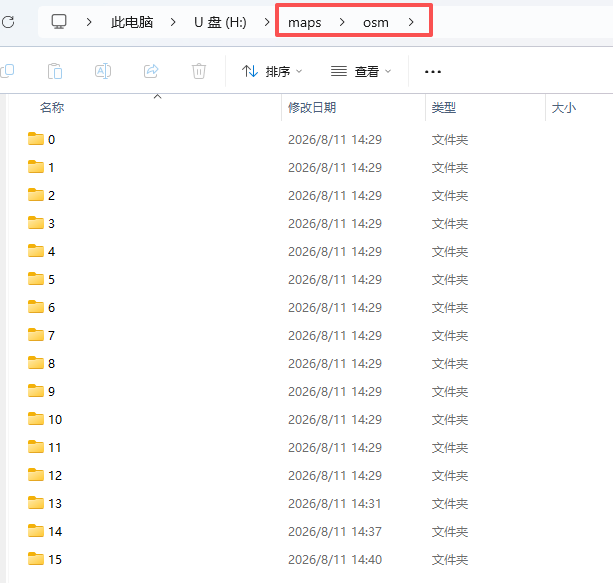Select folder icon of folder 14

click(36, 531)
